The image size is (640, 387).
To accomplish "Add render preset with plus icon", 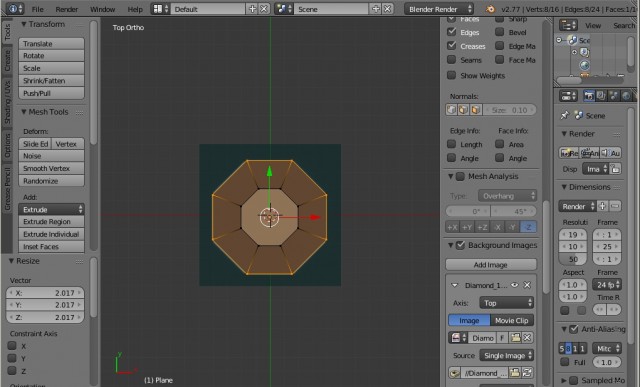I will click(x=602, y=206).
